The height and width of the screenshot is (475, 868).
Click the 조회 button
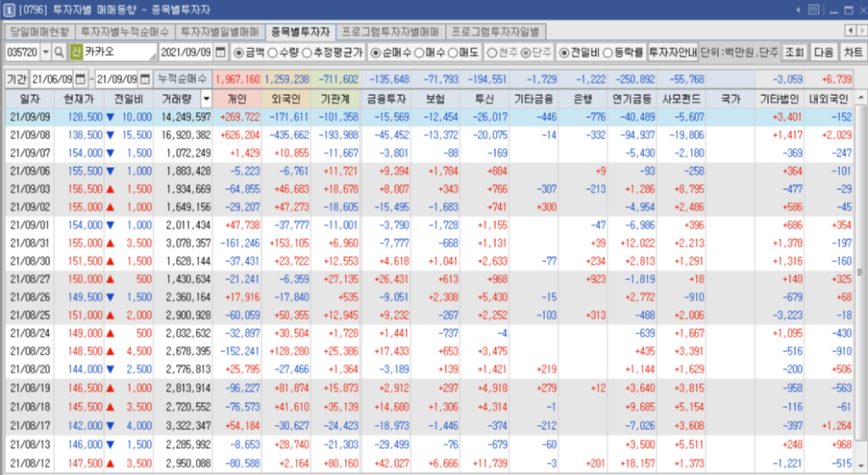(x=794, y=52)
